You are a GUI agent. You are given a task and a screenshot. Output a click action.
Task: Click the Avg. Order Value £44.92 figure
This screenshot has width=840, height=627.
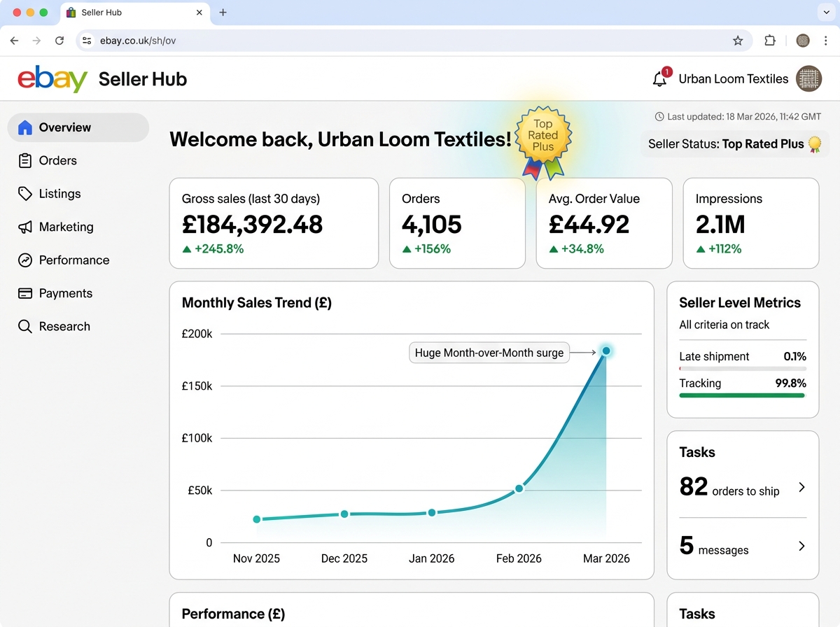coord(589,225)
